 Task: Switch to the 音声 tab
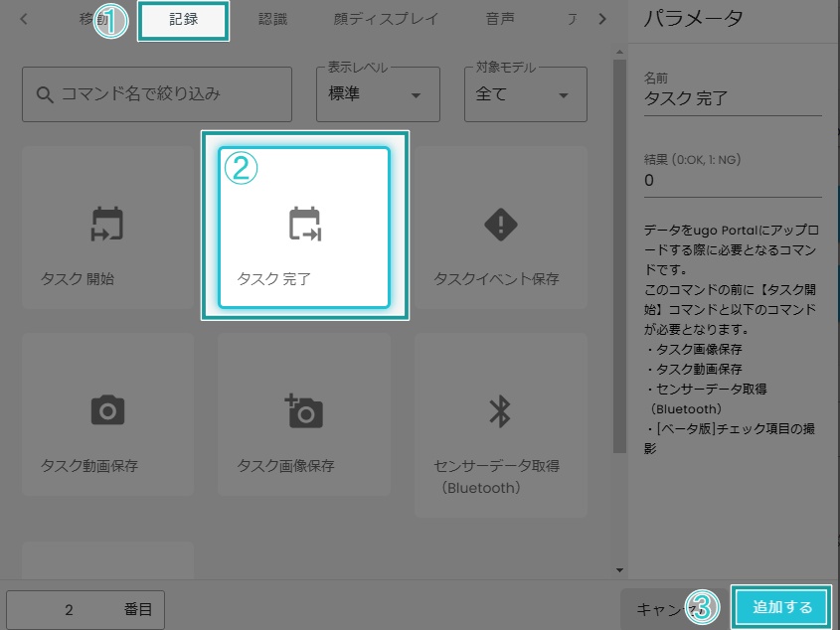tap(500, 17)
